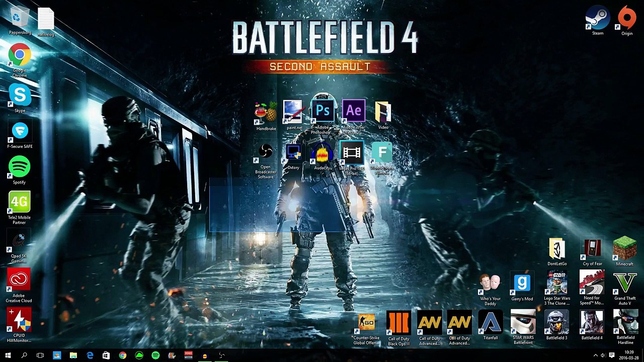
Task: Select the Garry's Mod shortcut
Action: [x=522, y=288]
